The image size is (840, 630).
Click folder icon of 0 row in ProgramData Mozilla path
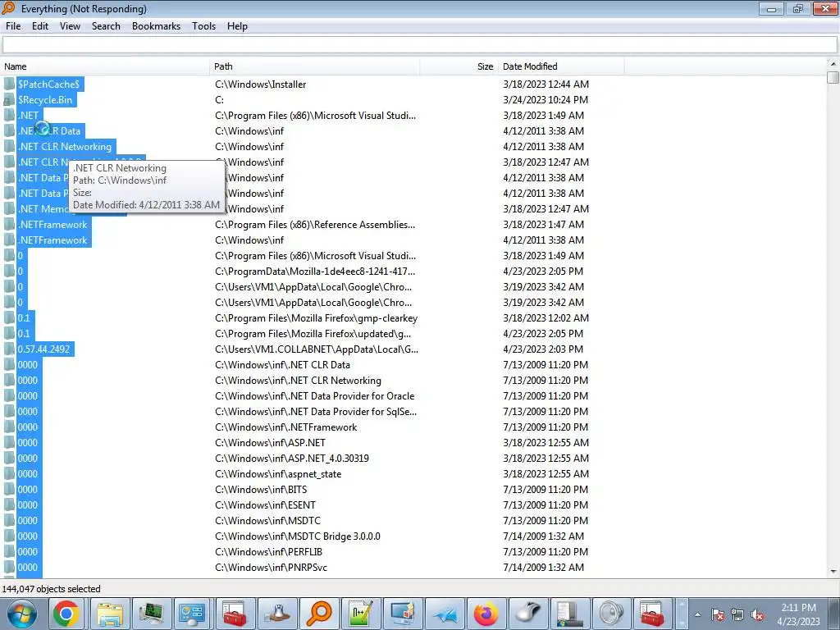(x=9, y=271)
